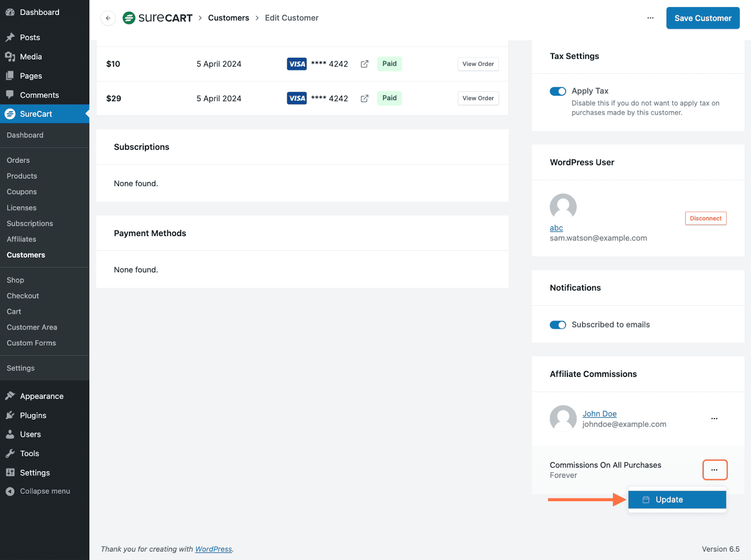Image resolution: width=751 pixels, height=560 pixels.
Task: Open more options menu beside Save Customer
Action: point(650,18)
